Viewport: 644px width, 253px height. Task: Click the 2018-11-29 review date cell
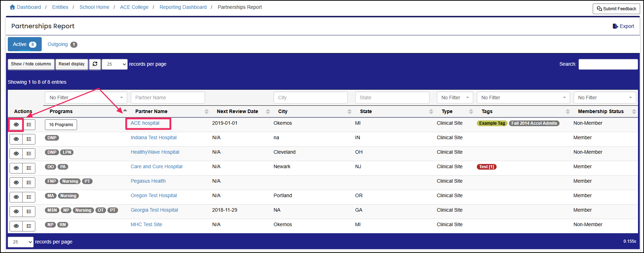click(225, 210)
